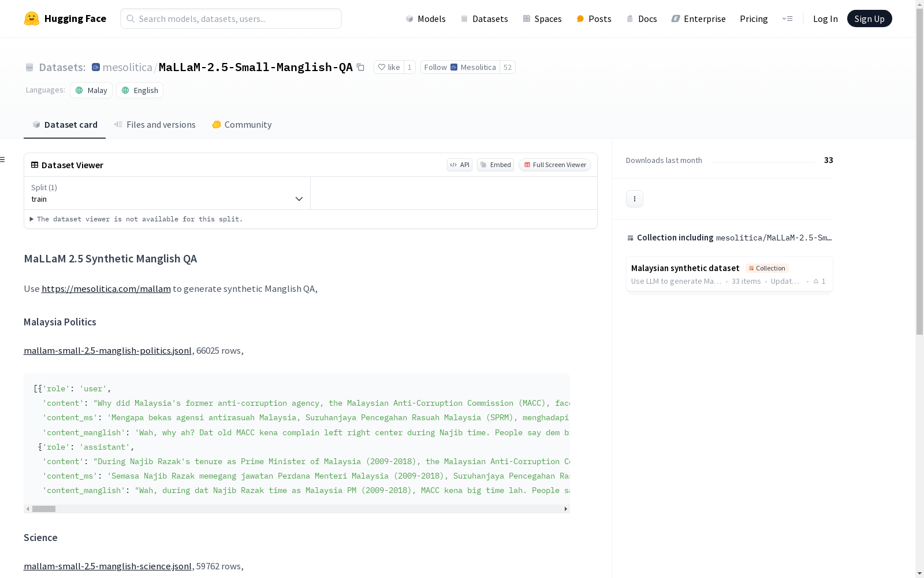Image resolution: width=924 pixels, height=578 pixels.
Task: Click the page vertical scrollbar thumb
Action: 919,171
